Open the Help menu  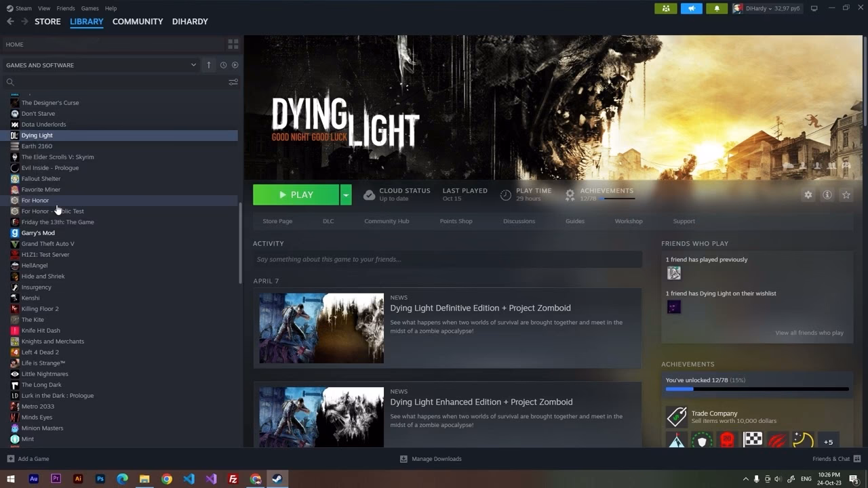pyautogui.click(x=111, y=8)
